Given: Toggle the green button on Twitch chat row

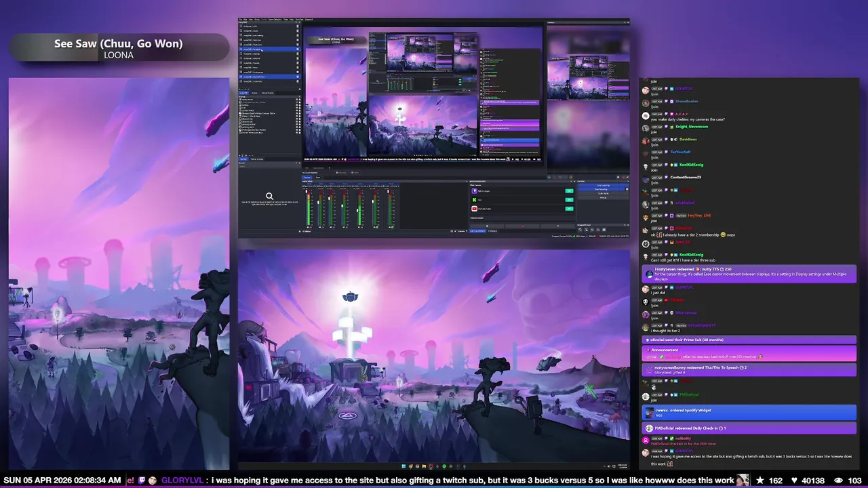Looking at the screenshot, I should (569, 191).
